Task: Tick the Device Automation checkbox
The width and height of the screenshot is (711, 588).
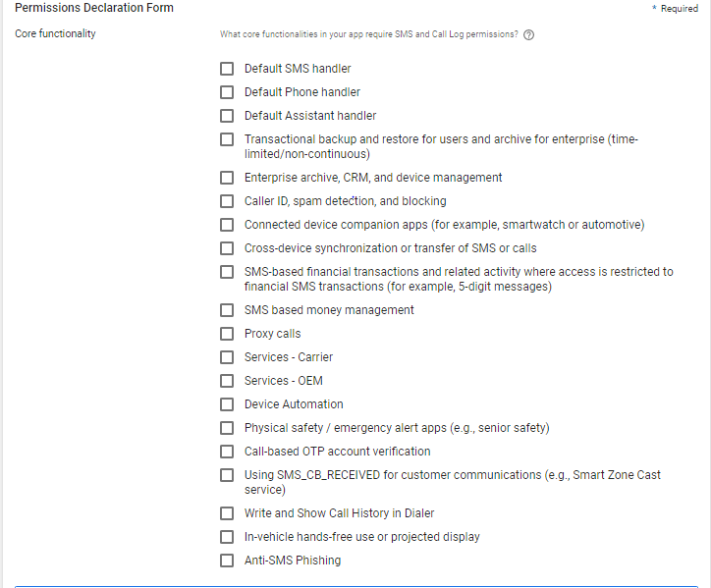Action: (x=227, y=404)
